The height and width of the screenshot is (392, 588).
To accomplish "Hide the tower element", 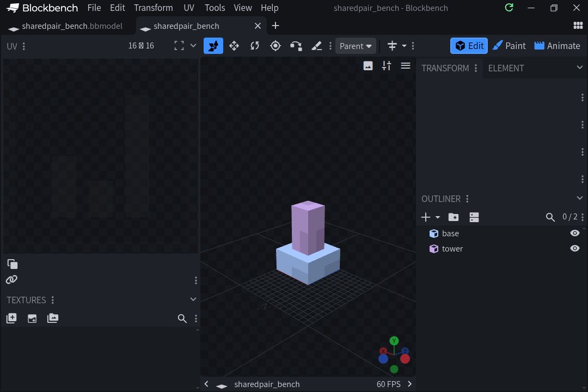I will (x=574, y=249).
